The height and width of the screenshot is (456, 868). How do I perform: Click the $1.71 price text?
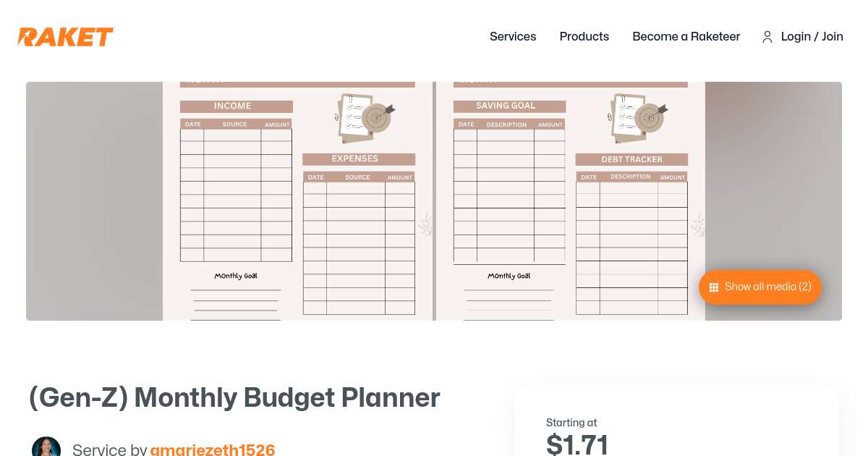click(x=577, y=444)
